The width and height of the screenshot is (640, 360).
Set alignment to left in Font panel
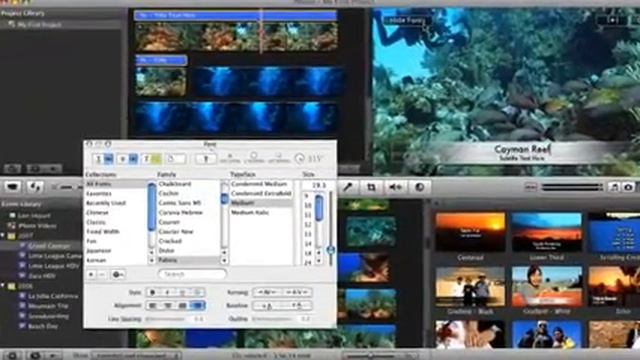tap(153, 305)
